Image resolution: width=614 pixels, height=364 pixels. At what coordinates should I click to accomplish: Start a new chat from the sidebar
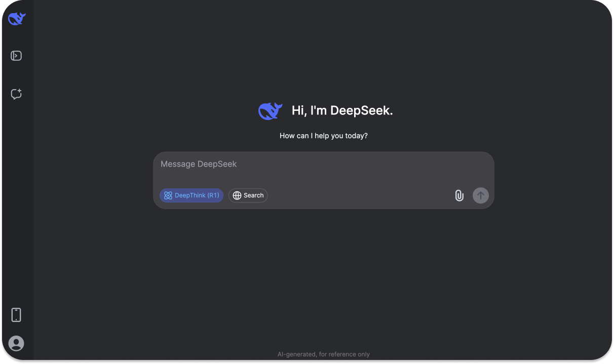[x=16, y=94]
